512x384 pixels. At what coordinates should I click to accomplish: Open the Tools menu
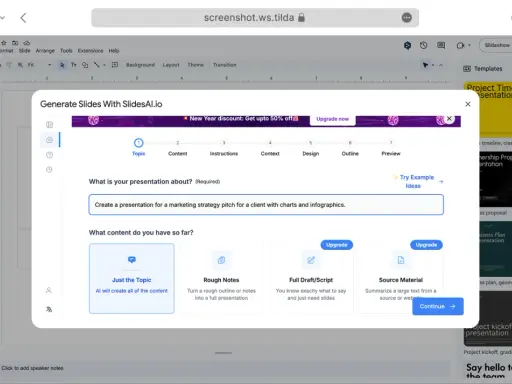coord(66,51)
